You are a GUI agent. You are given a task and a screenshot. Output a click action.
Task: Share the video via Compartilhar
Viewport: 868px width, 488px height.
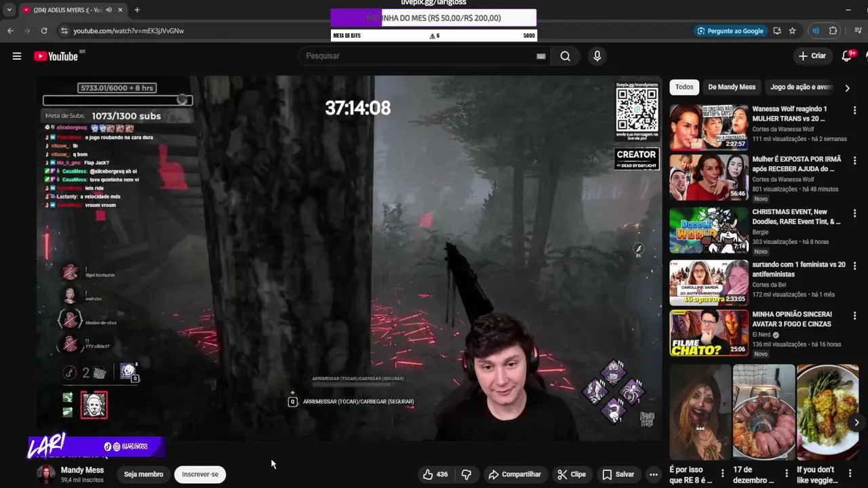coord(515,474)
